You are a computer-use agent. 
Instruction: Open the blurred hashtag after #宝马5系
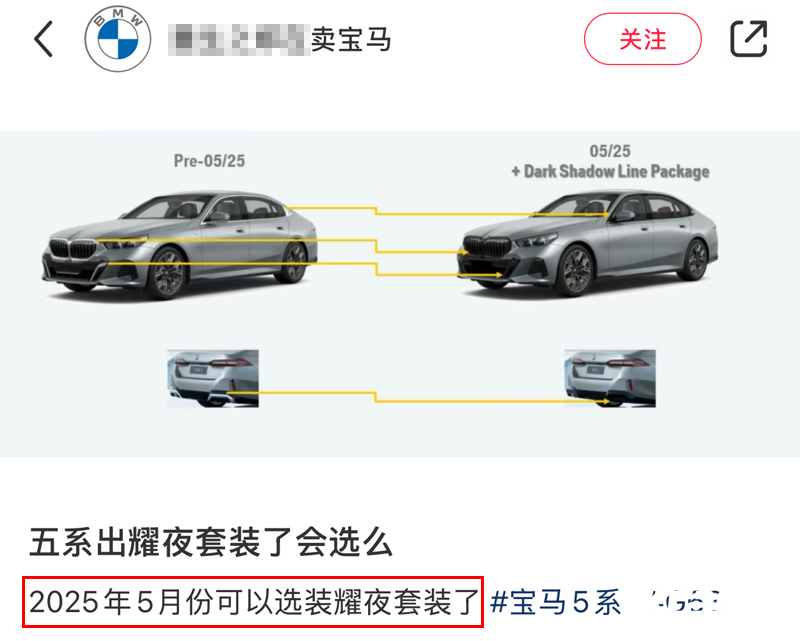point(685,602)
